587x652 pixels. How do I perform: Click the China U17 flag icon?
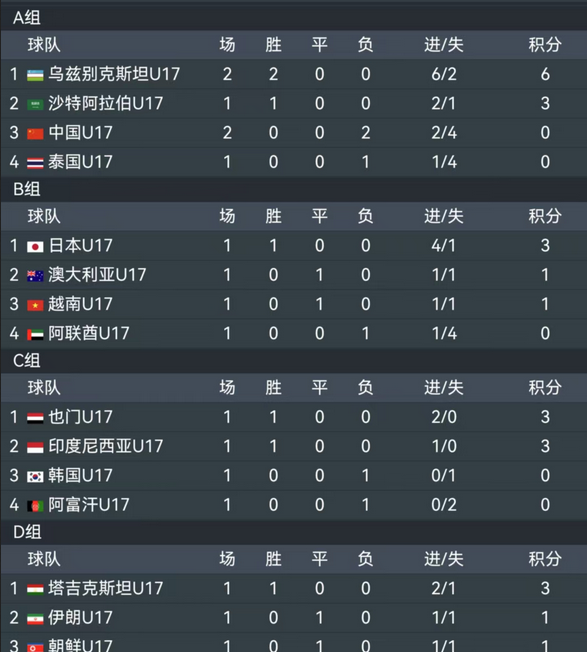pos(35,133)
